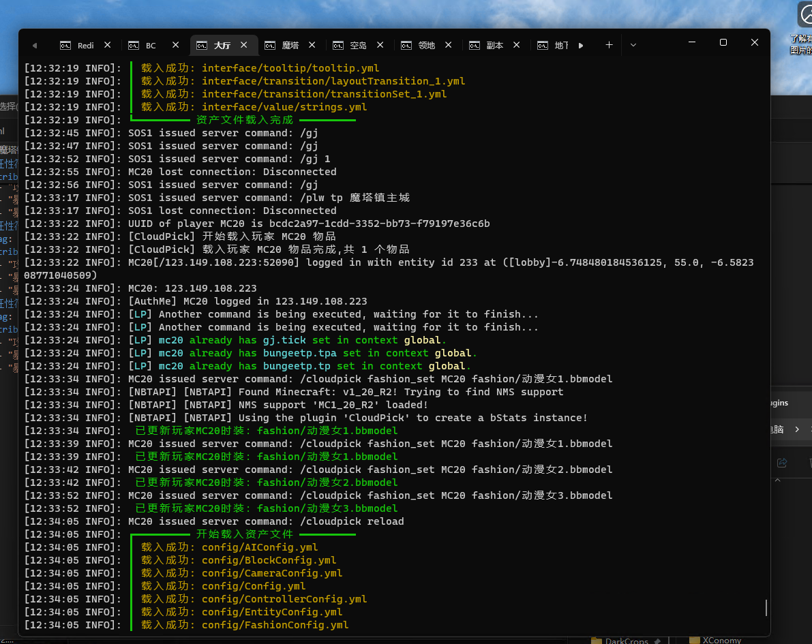Click the terminal scrollbar thumb

[x=766, y=607]
